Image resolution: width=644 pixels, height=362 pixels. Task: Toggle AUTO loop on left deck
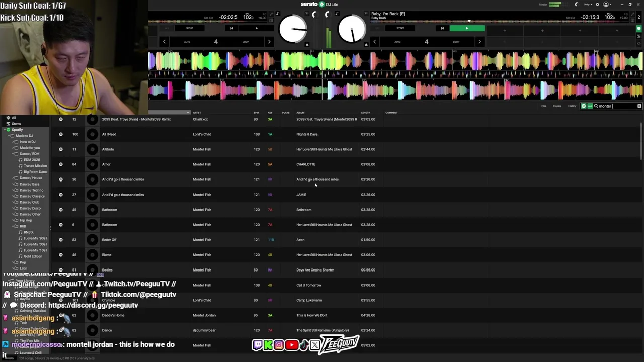187,42
